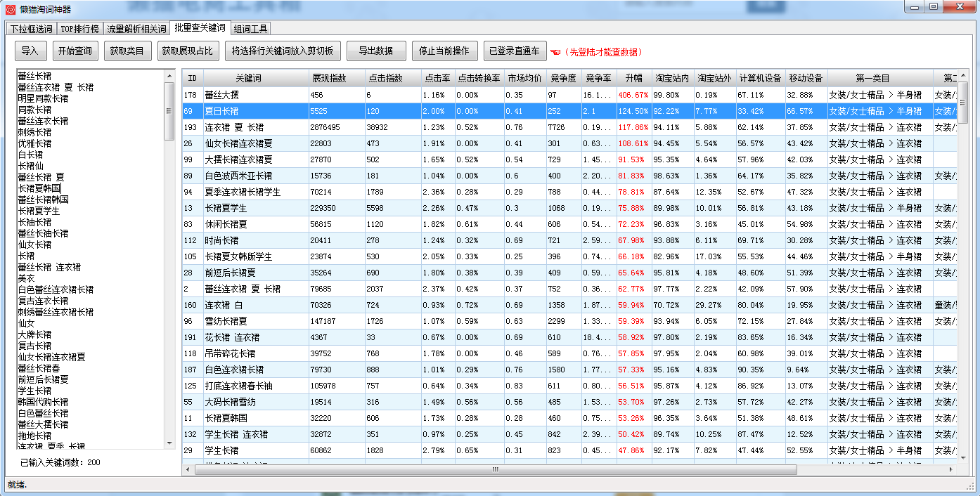The width and height of the screenshot is (980, 496).
Task: Click table vertical scroll up arrow
Action: tap(962, 75)
